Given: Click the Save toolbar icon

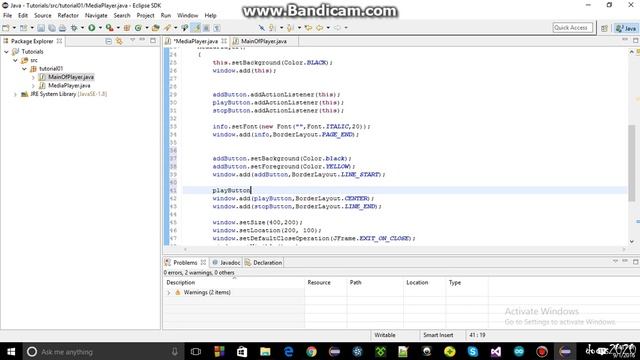Looking at the screenshot, I should (41, 28).
